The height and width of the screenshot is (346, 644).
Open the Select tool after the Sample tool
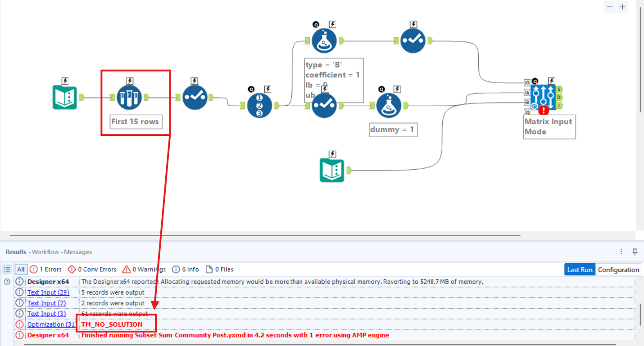[194, 96]
